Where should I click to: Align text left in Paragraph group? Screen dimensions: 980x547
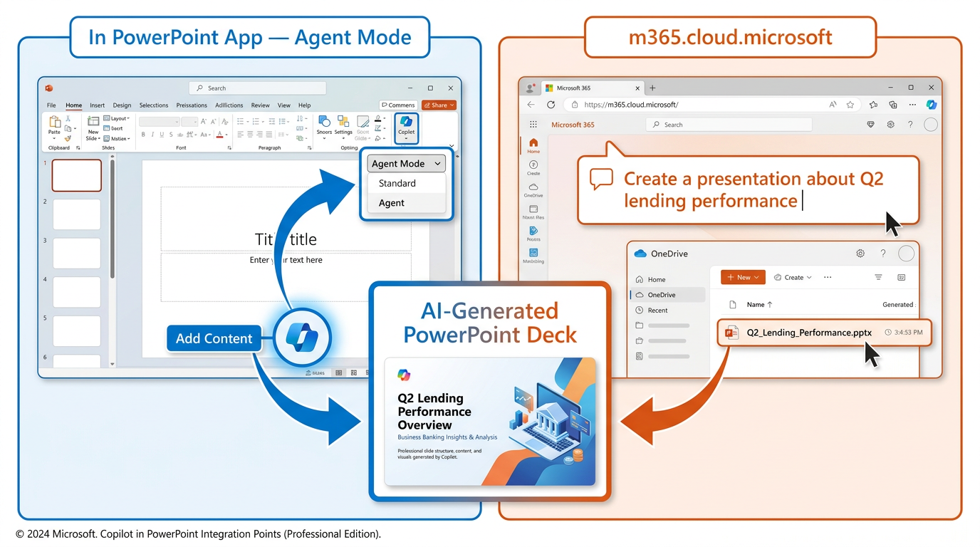[240, 135]
